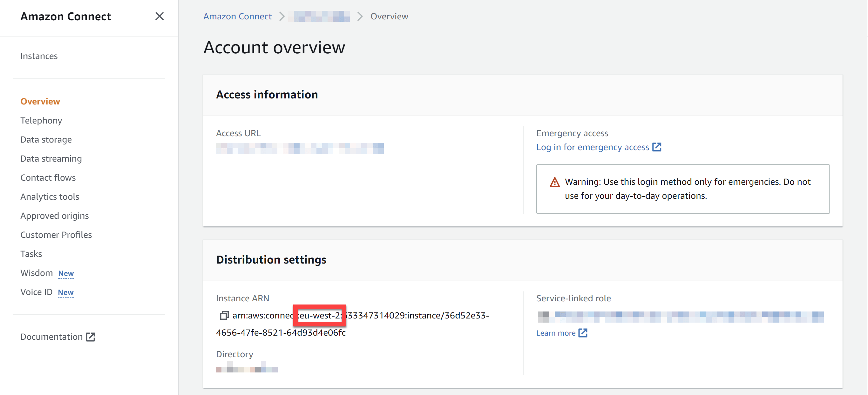This screenshot has height=395, width=868.
Task: Click the Overview breadcrumb text
Action: click(x=389, y=16)
